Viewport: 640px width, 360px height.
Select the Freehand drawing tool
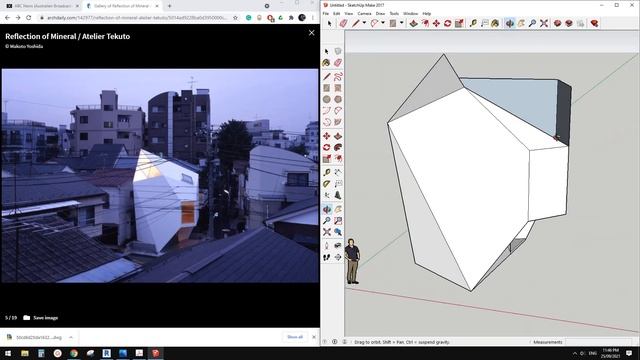click(338, 76)
